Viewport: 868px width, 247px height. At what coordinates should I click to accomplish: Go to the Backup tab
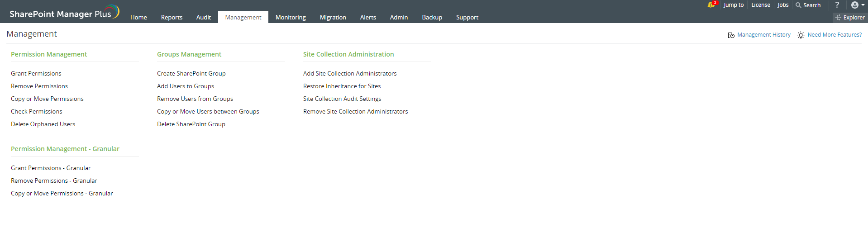click(x=432, y=17)
